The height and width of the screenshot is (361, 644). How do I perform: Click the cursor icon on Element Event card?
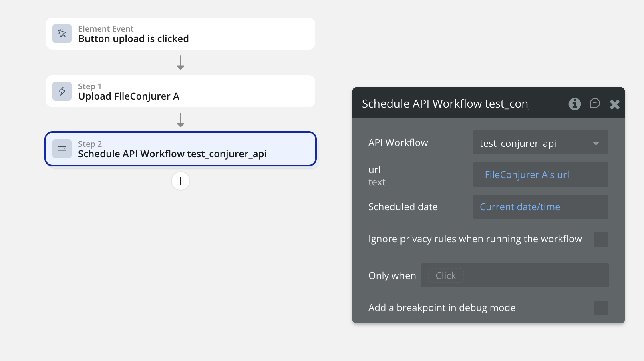point(62,34)
